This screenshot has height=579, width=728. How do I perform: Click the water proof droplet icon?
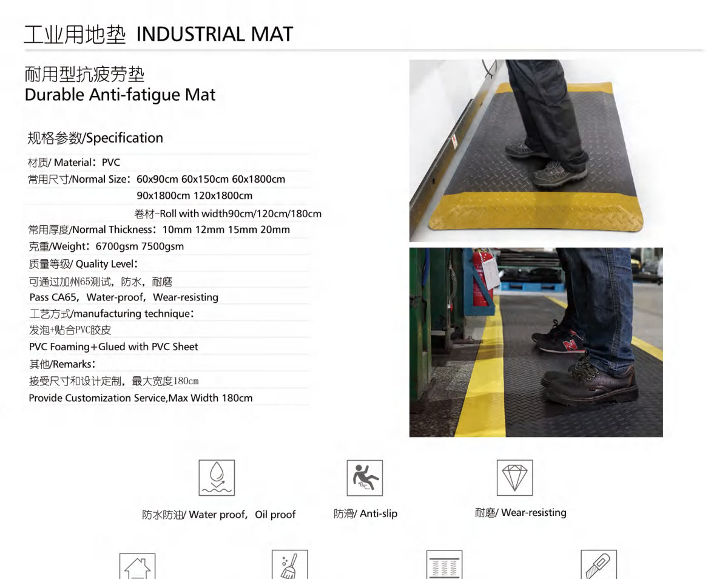(x=217, y=478)
